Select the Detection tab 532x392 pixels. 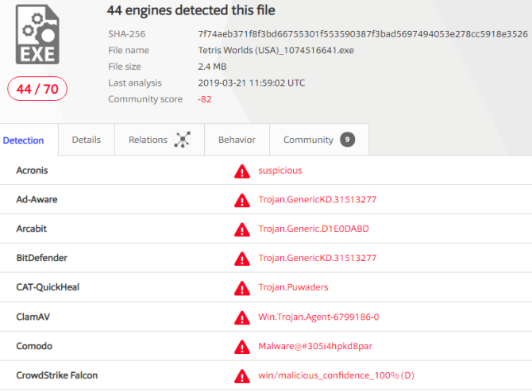[24, 140]
